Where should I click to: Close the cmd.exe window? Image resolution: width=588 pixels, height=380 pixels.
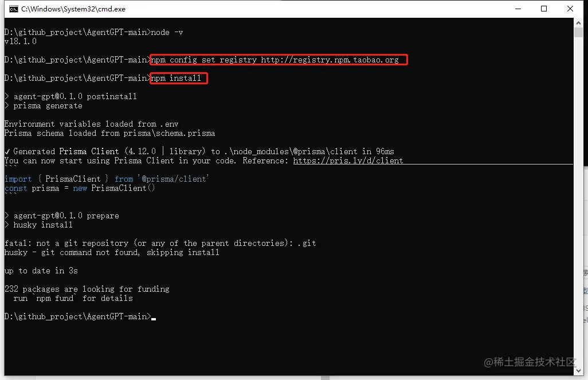570,9
